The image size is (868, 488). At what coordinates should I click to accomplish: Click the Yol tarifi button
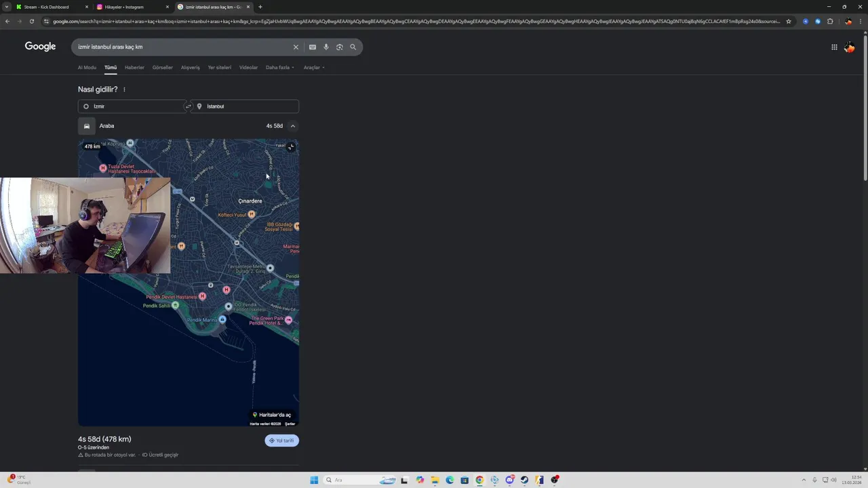(x=281, y=441)
